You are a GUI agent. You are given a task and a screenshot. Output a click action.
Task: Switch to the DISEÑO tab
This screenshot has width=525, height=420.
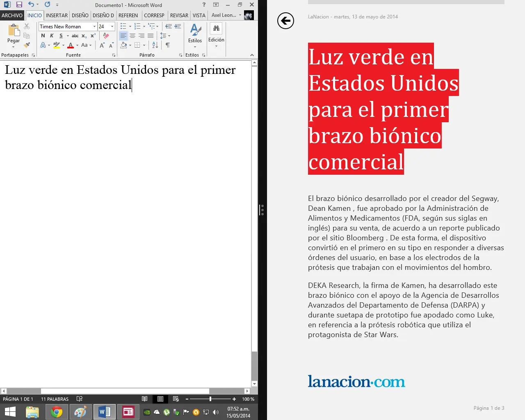pos(80,15)
